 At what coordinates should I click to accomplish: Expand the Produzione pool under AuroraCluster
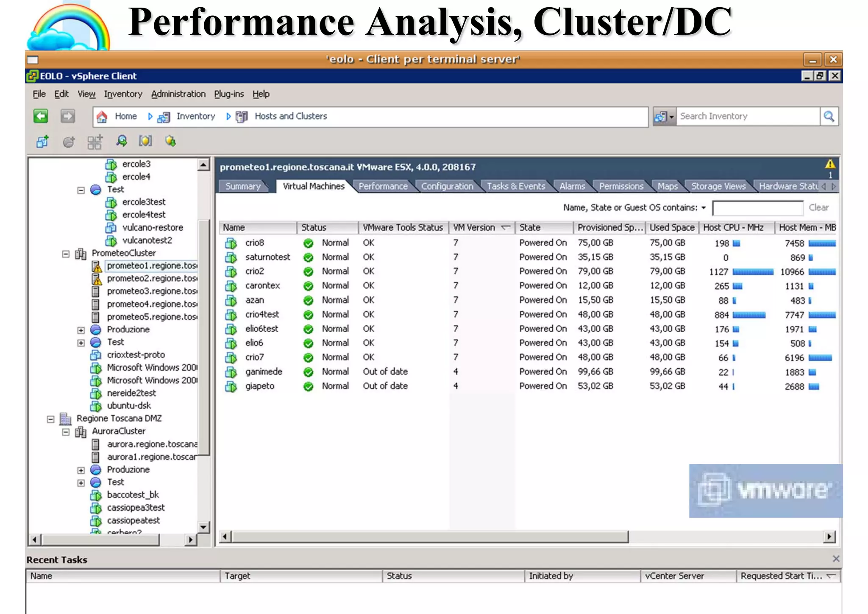point(81,470)
